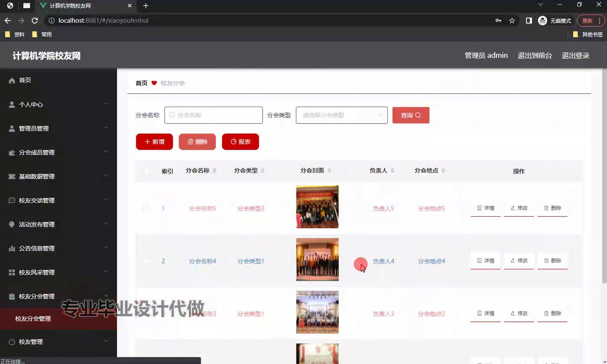Click sort arrows beside 分会名称 column
Viewport: 607px width, 364px height.
(215, 171)
